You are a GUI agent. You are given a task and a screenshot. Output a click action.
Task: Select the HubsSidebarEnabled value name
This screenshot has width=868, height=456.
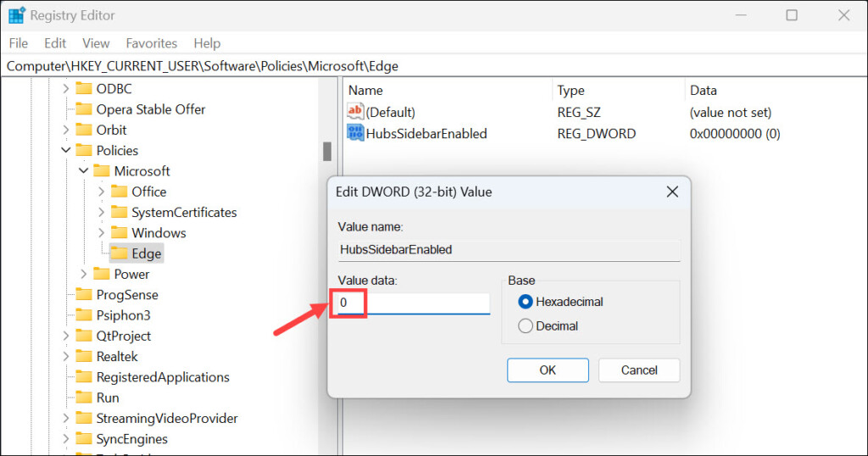coord(426,133)
